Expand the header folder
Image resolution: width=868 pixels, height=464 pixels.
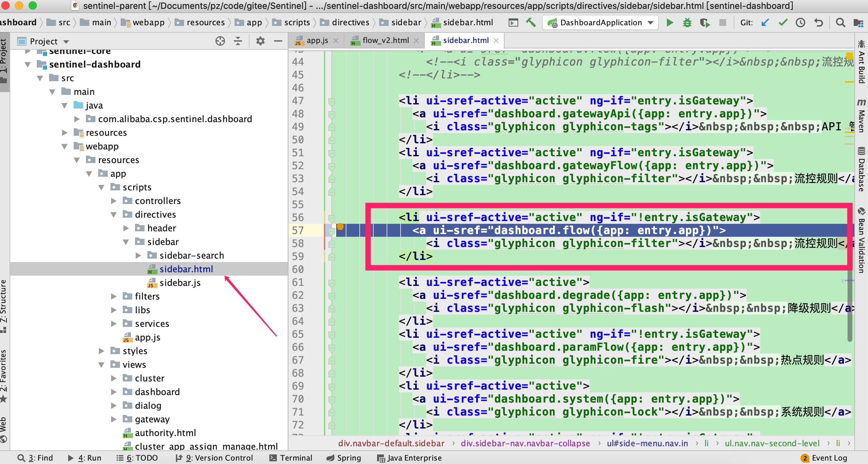click(126, 228)
